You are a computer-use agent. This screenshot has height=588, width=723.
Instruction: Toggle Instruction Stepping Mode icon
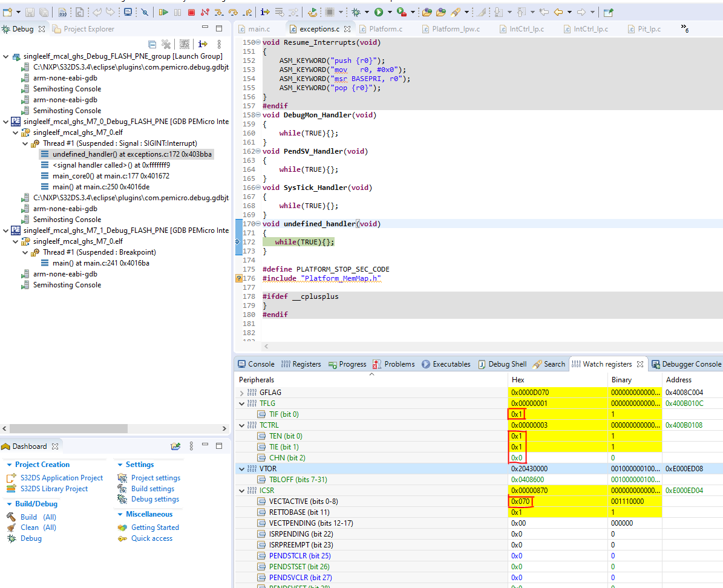tap(264, 12)
